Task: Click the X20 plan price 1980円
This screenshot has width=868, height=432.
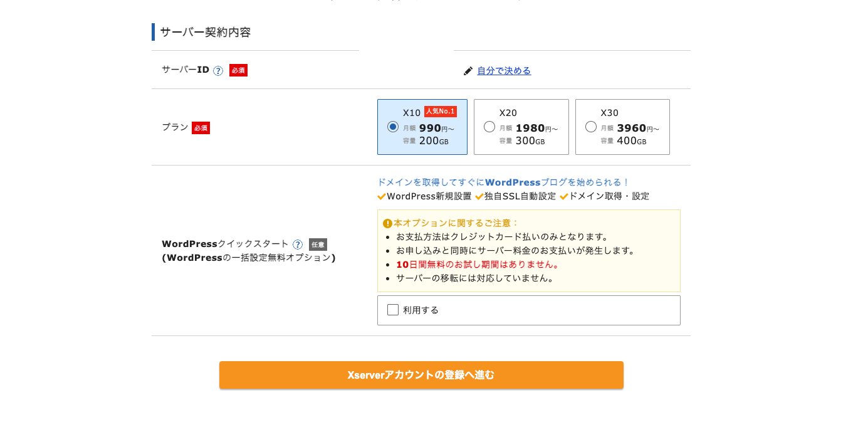Action: click(536, 128)
